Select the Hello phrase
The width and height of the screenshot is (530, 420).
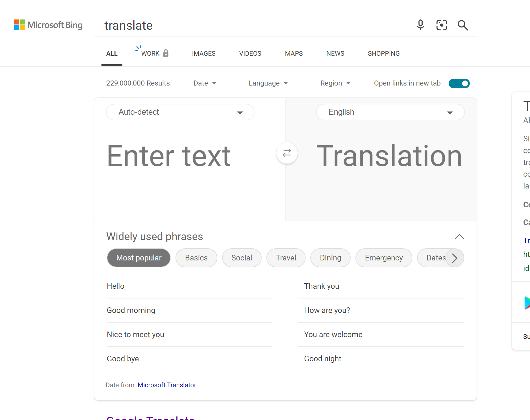[x=115, y=286]
